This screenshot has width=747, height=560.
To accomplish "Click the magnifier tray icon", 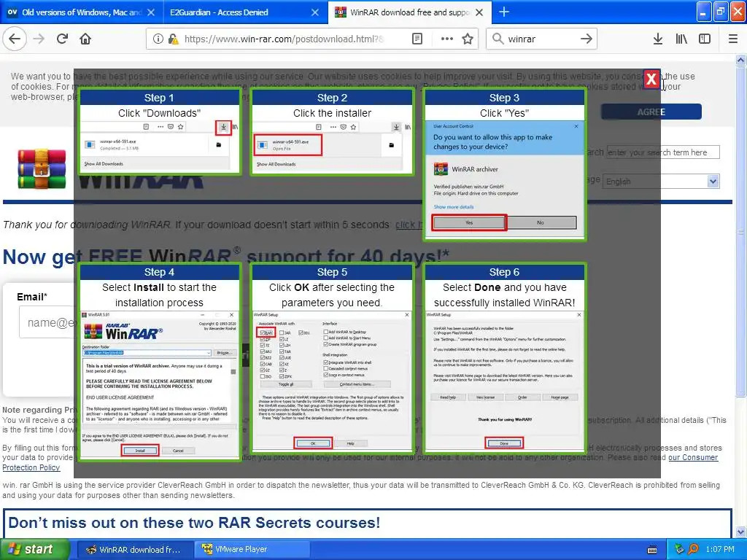I will [x=693, y=550].
